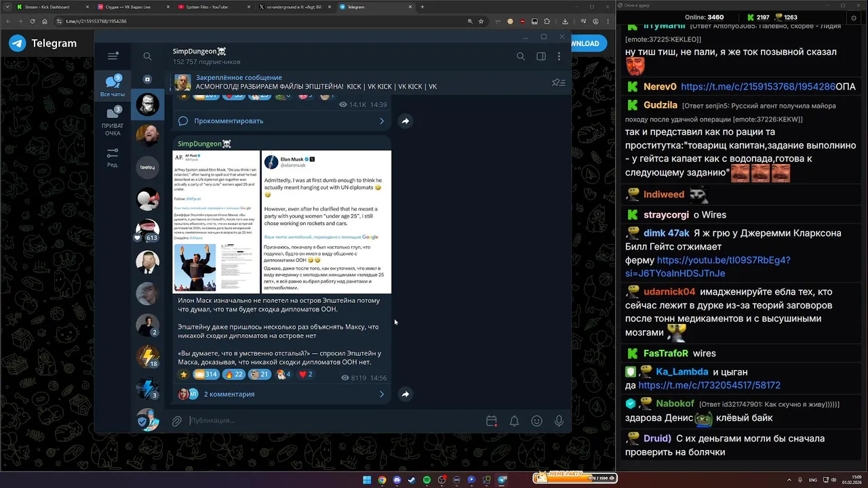Open Chrome from the taskbar
868x488 pixels.
[x=382, y=480]
